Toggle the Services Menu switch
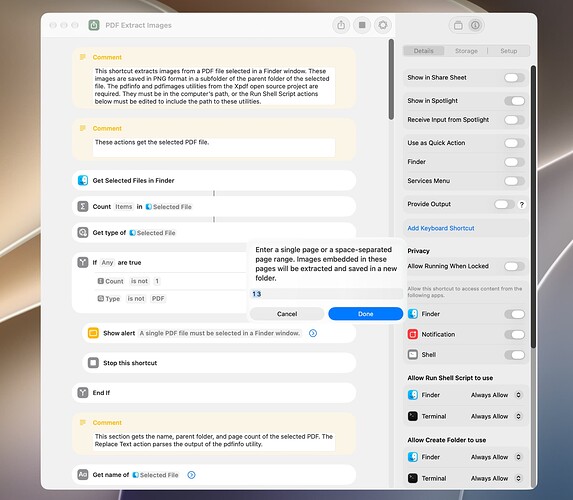Screen dimensions: 573x500 pyautogui.click(x=514, y=181)
